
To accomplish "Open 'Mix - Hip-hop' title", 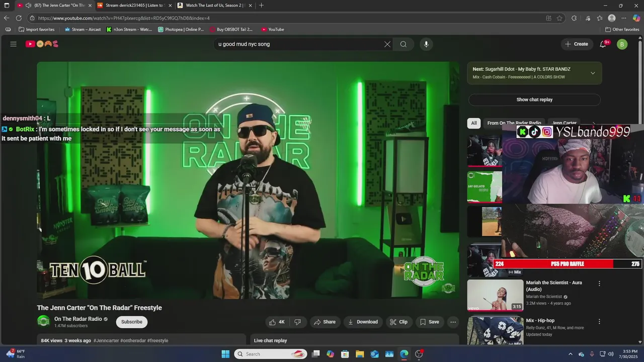I will 540,321.
